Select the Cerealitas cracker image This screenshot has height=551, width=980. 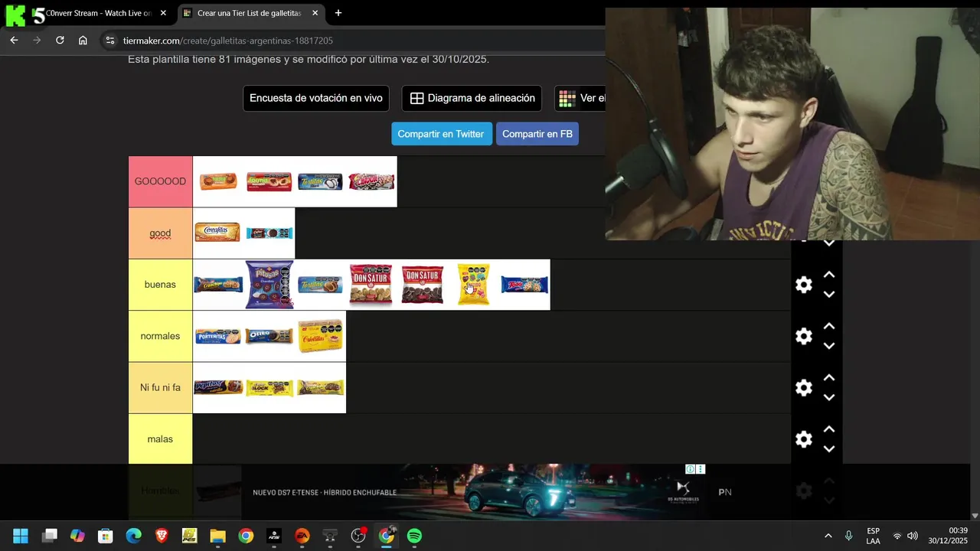(217, 233)
